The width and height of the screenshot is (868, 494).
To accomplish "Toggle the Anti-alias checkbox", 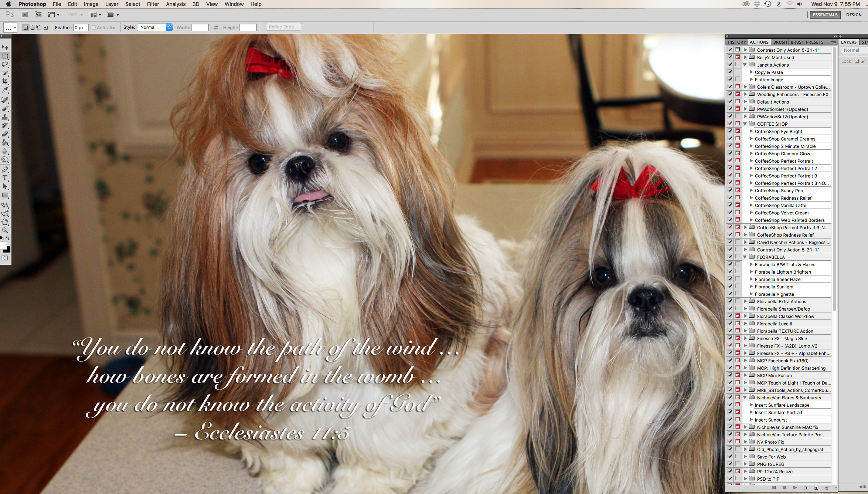I will click(x=94, y=27).
